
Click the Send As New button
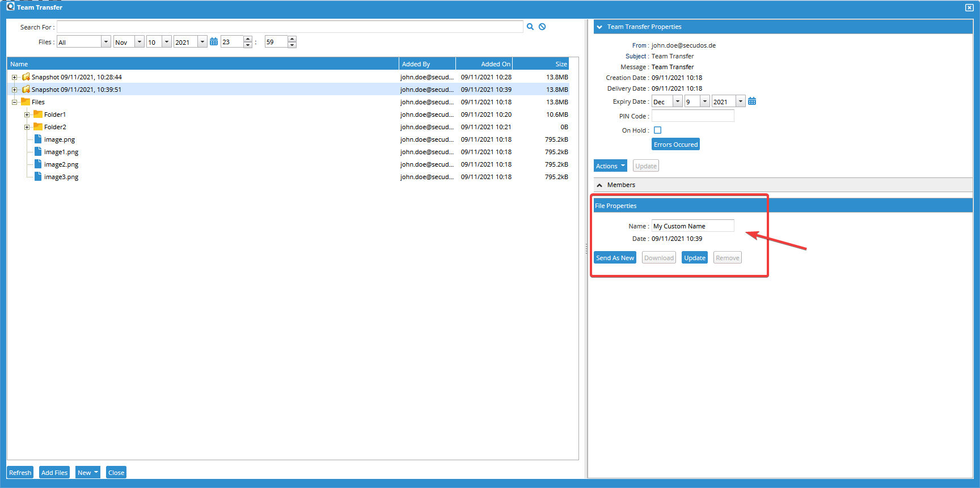615,258
